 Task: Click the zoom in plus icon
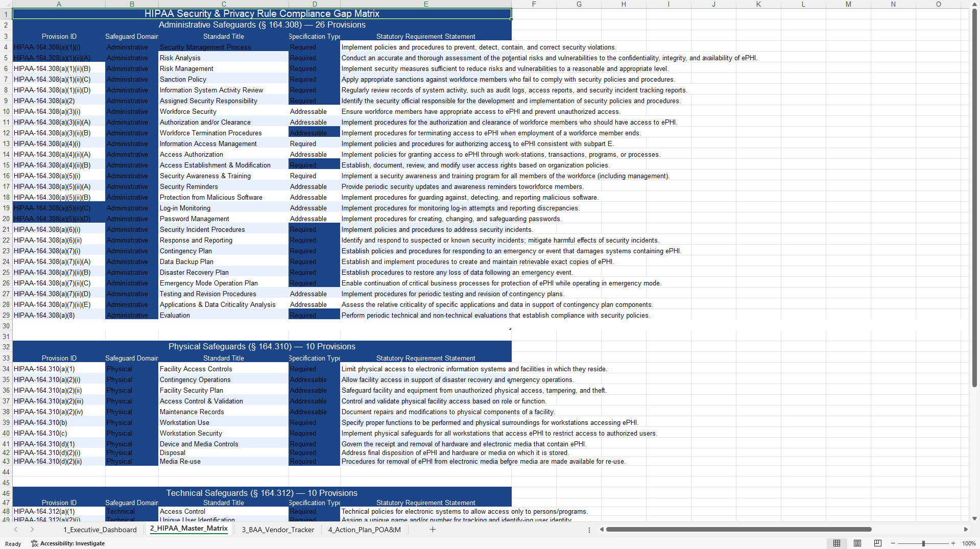click(x=953, y=543)
